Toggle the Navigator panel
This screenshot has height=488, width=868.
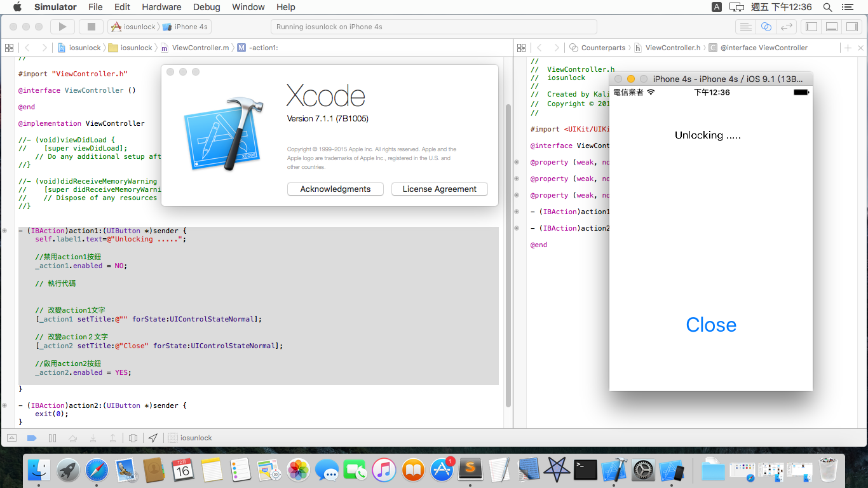pos(811,27)
